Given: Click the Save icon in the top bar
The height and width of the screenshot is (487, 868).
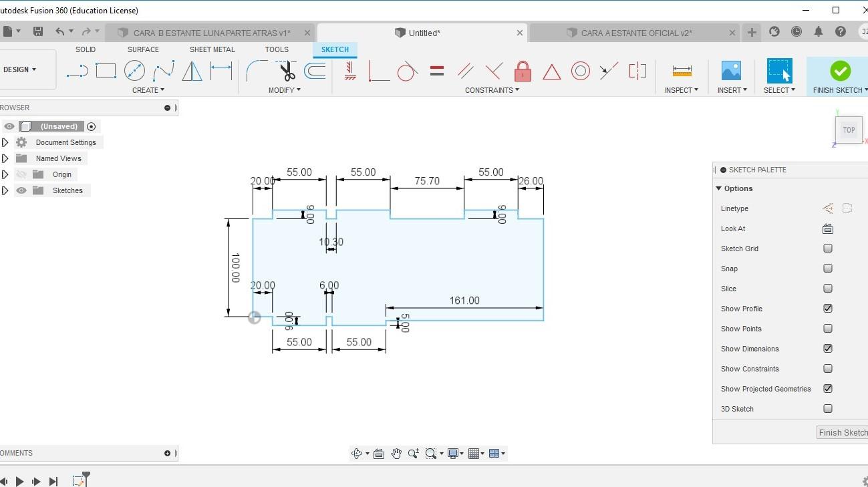Looking at the screenshot, I should pos(38,31).
